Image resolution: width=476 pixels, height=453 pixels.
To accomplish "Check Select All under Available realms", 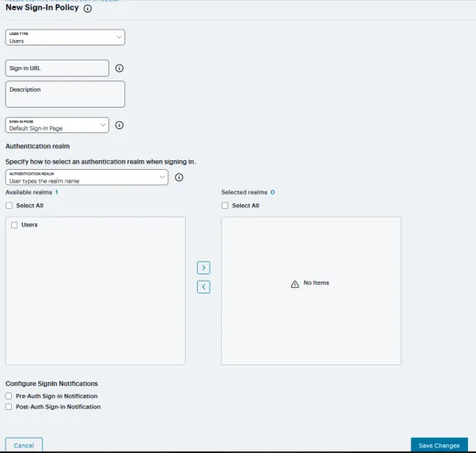I will pos(9,206).
